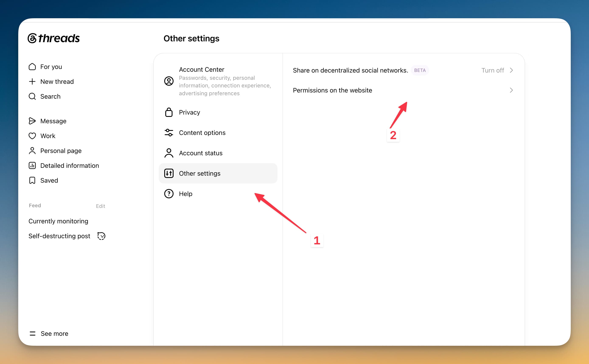Expand chevron for Permissions on the website

pos(512,90)
